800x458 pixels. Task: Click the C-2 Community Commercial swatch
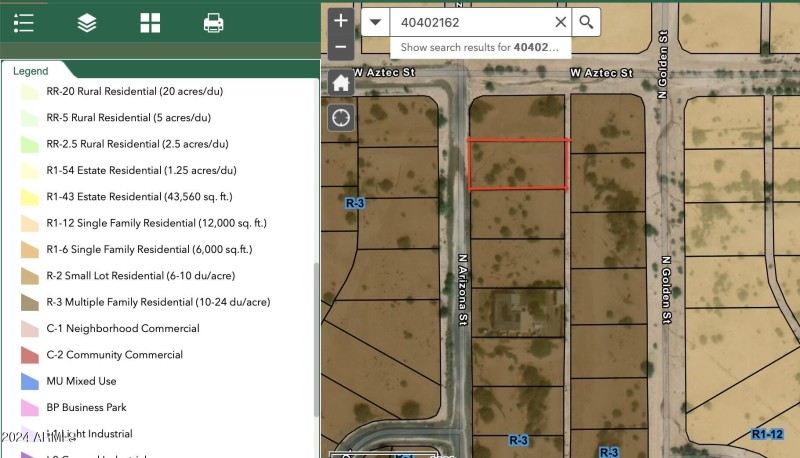click(x=29, y=355)
